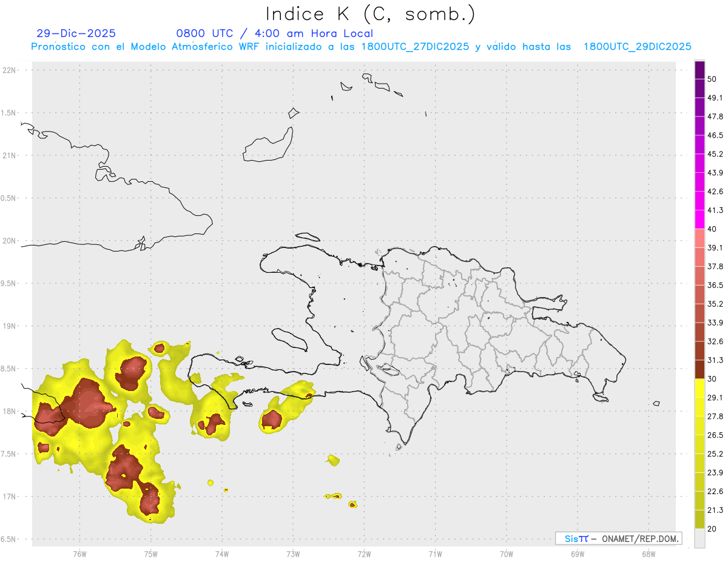728x562 pixels.
Task: Click the 'ONAMET/REP.DOM.' credit label
Action: tap(641, 538)
